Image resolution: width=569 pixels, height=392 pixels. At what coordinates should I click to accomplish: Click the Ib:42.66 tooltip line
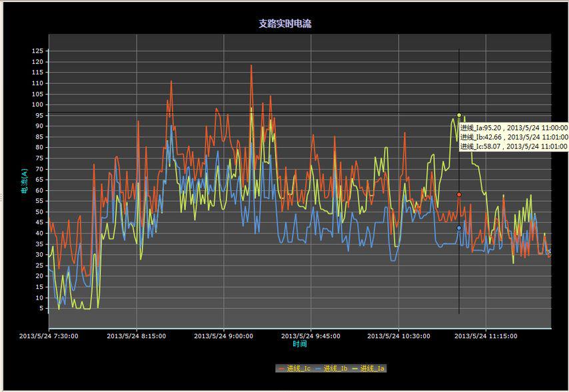[x=513, y=137]
